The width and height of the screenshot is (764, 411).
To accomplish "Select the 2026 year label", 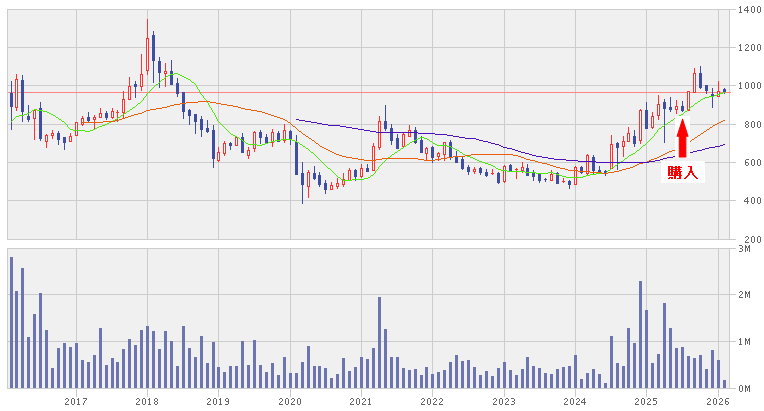I will pos(716,401).
